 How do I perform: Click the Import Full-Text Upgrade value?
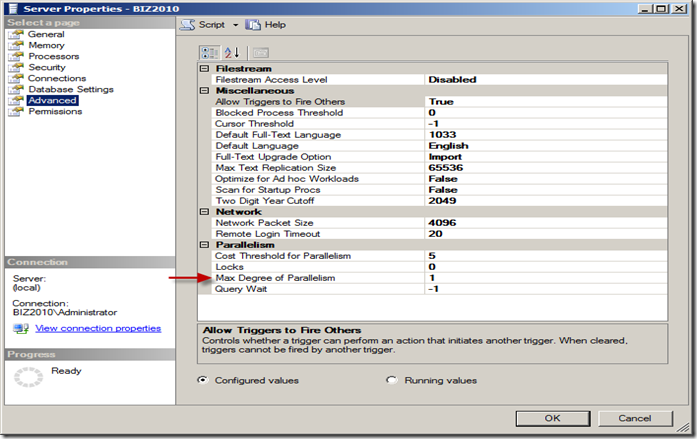tap(546, 157)
